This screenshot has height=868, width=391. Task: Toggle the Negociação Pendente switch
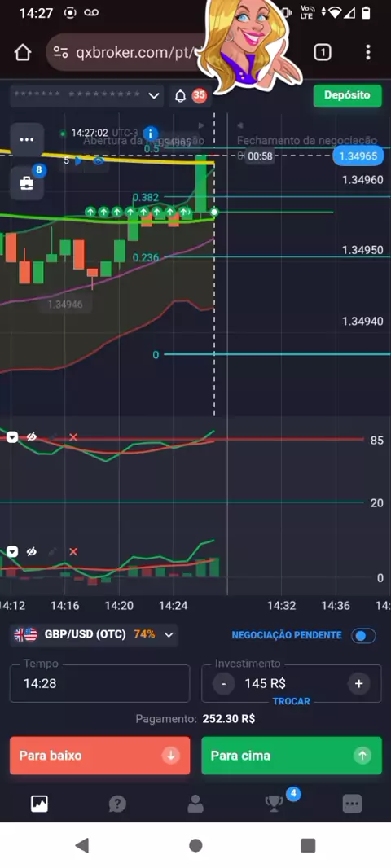[x=362, y=635]
